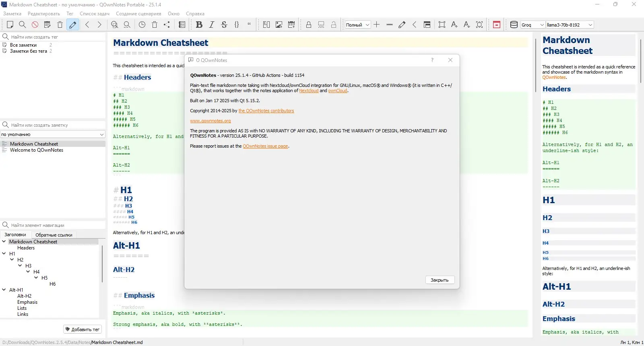The image size is (644, 346).
Task: Click the strikethrough formatting icon
Action: (x=224, y=25)
